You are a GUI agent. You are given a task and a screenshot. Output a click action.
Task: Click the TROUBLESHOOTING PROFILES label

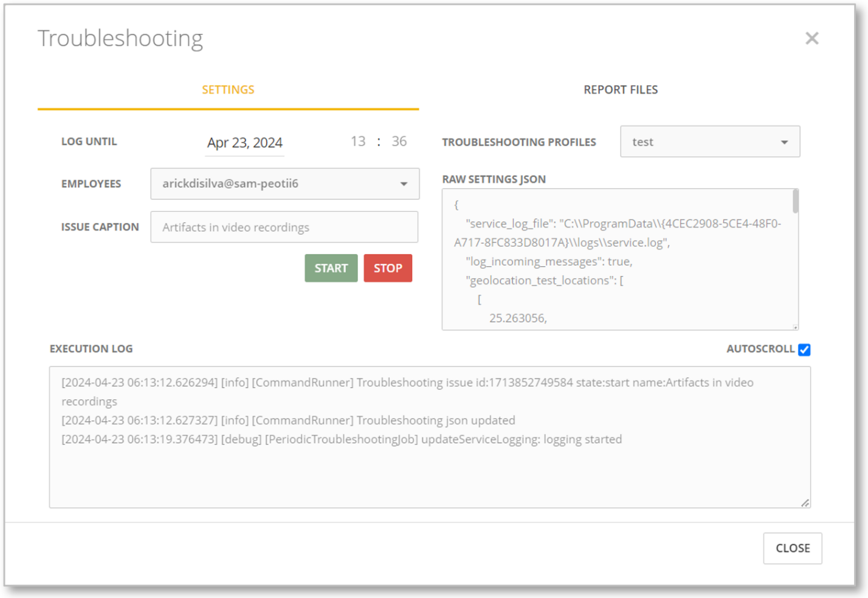519,142
